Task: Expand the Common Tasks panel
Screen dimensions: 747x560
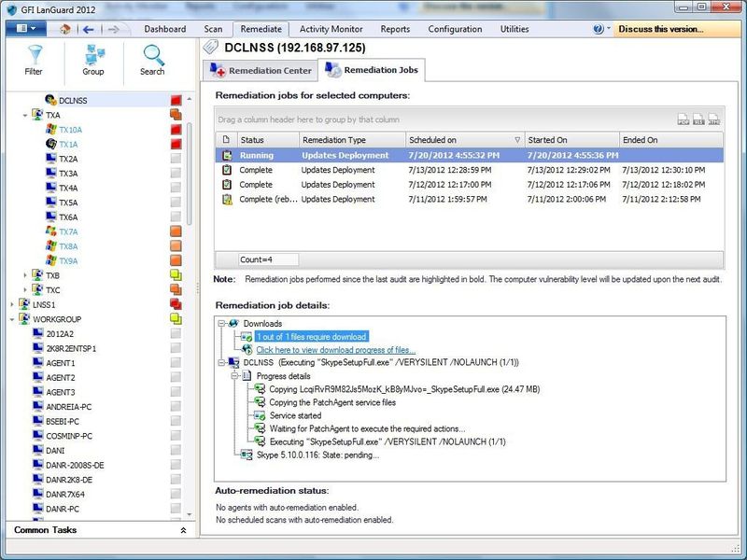Action: [x=183, y=530]
